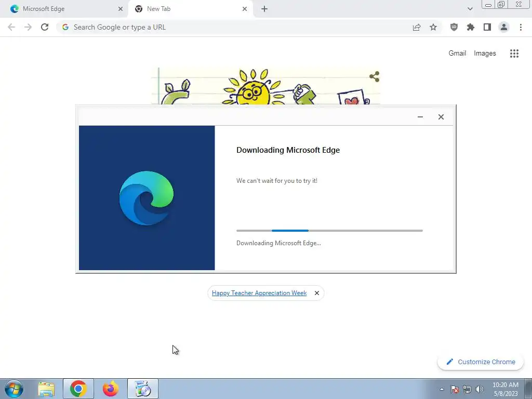This screenshot has height=399, width=532.
Task: Open Windows Explorer from the taskbar
Action: click(46, 389)
